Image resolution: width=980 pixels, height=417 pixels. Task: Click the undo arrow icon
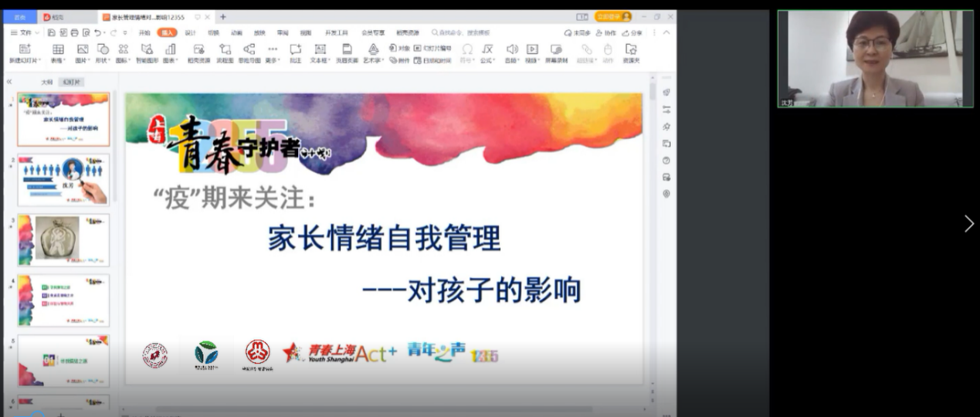97,32
